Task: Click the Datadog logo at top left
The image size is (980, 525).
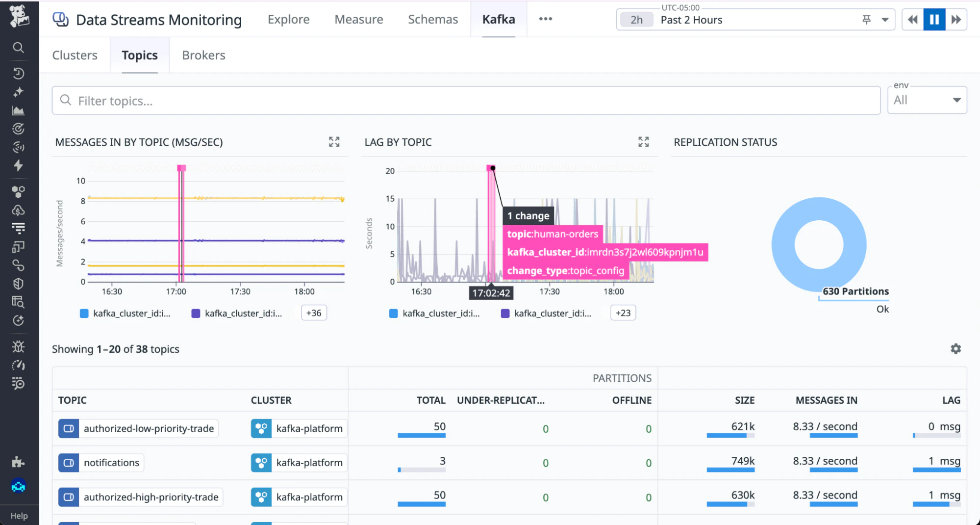Action: 19,16
